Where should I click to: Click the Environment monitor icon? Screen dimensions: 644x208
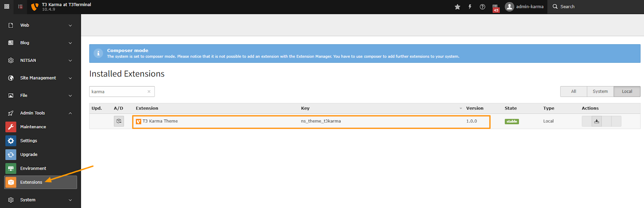(11, 169)
